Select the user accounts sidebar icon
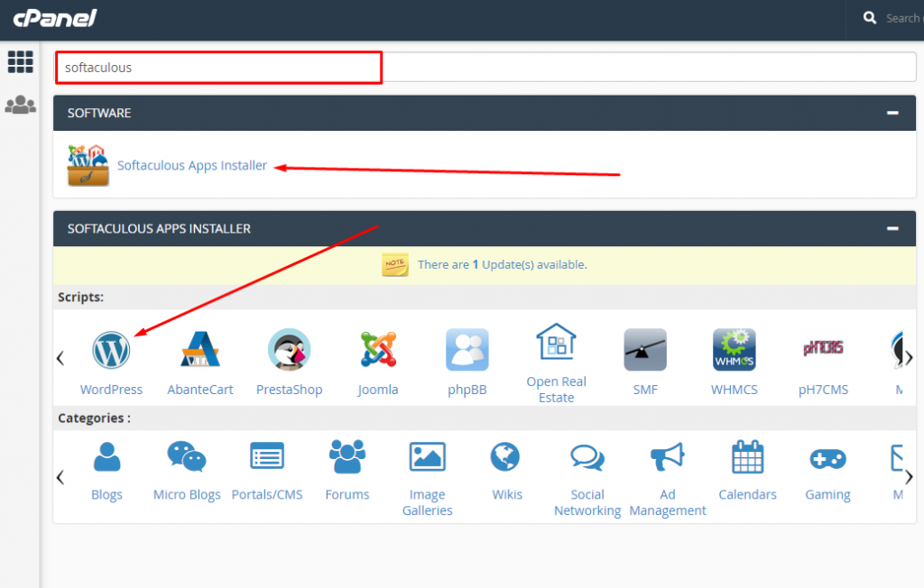924x588 pixels. (20, 105)
